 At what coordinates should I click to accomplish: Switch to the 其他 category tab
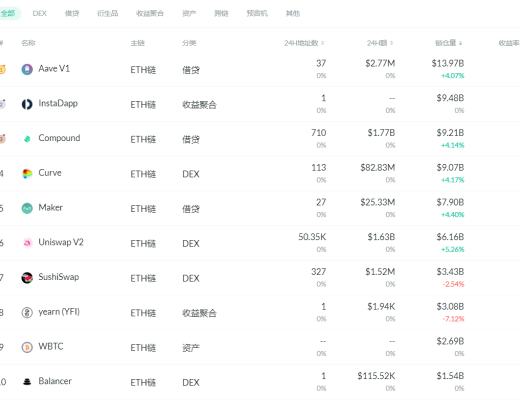click(293, 13)
